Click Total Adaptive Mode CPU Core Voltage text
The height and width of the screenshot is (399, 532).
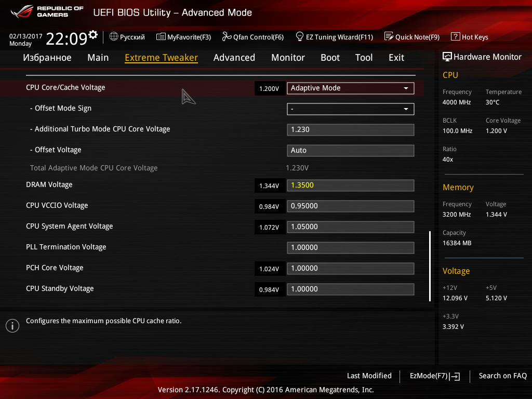point(94,168)
